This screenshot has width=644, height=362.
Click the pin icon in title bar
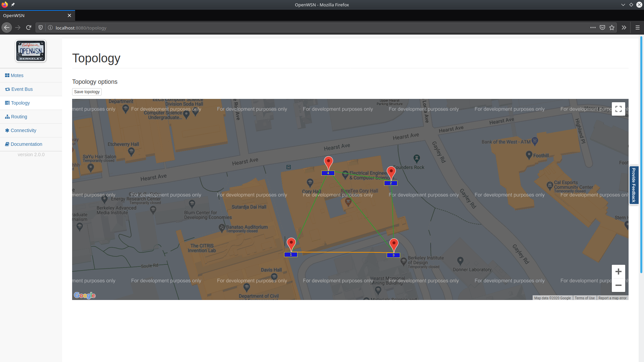click(x=13, y=5)
